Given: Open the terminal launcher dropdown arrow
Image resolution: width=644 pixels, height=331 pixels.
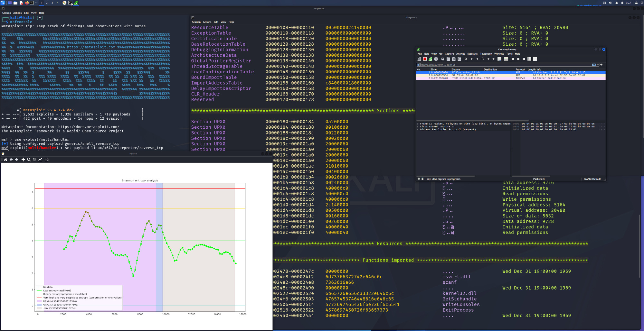Looking at the screenshot, I should [36, 3].
